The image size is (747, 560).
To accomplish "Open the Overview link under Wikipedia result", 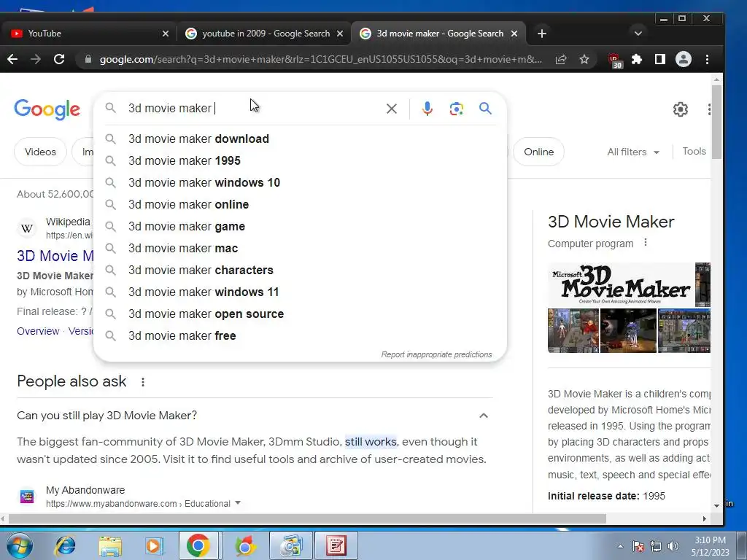I will [x=38, y=331].
